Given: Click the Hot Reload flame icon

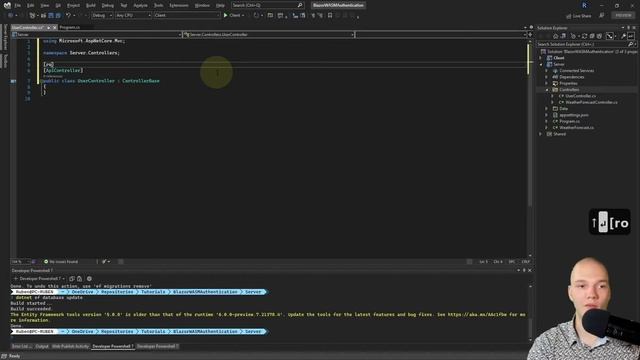Looking at the screenshot, I should tap(256, 16).
